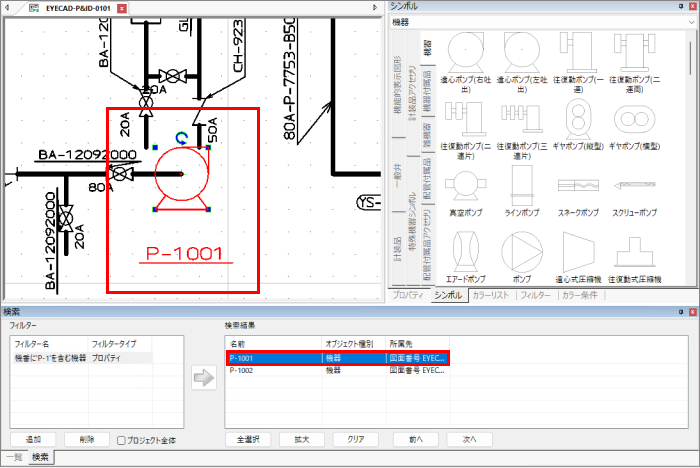
Task: Click the 拡大 button
Action: tap(302, 439)
